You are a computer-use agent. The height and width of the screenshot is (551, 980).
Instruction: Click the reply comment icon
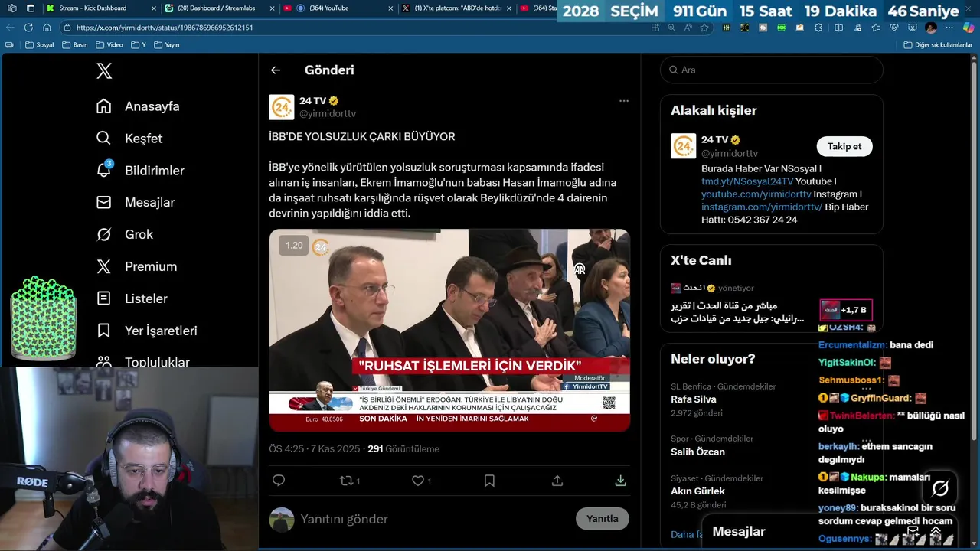click(x=279, y=481)
